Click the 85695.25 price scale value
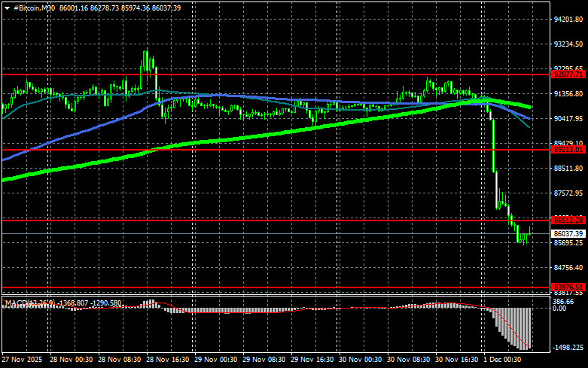Screen dimensions: 588x368 point(568,243)
